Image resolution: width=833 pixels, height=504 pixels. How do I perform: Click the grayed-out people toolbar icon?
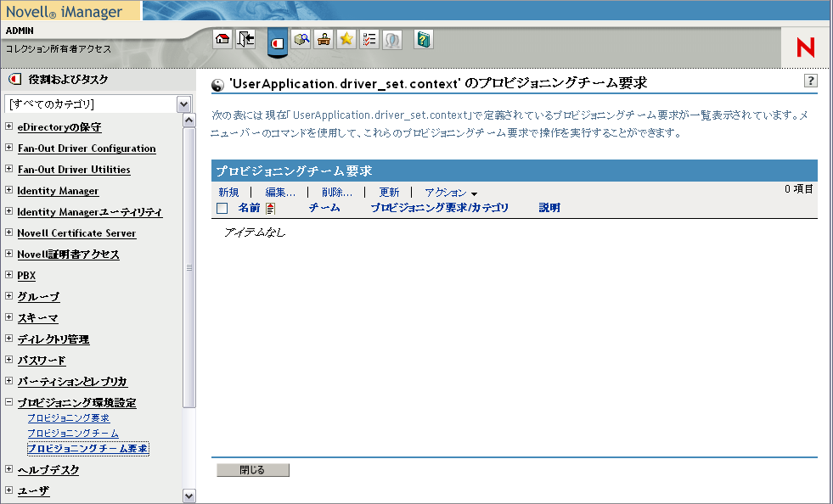pos(392,39)
